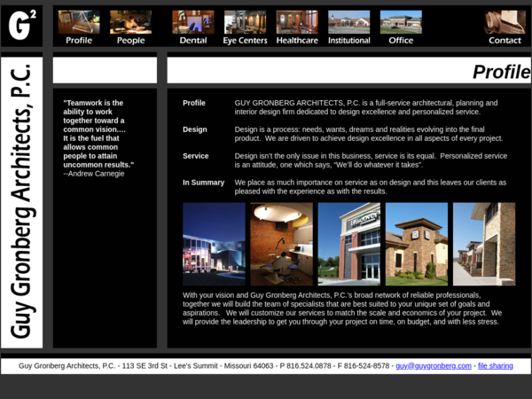Click the "Design is a process" paragraph
532x399 pixels.
click(x=369, y=134)
